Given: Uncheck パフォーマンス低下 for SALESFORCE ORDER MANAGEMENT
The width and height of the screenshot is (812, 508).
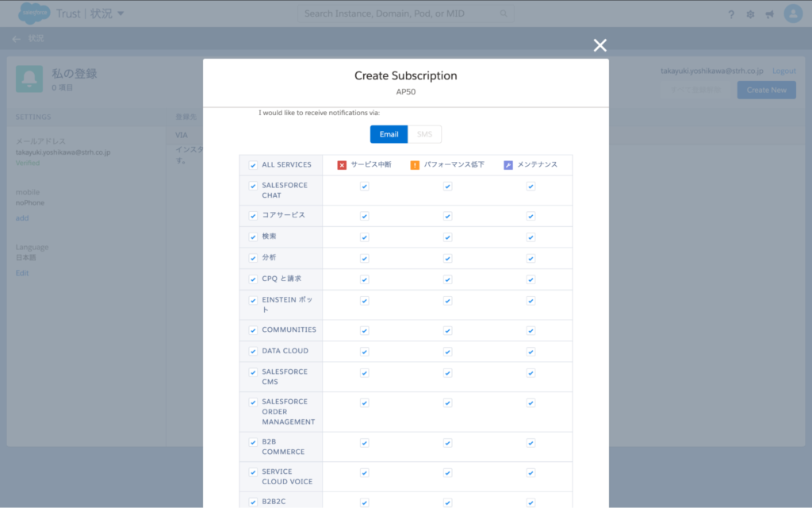Looking at the screenshot, I should tap(447, 402).
